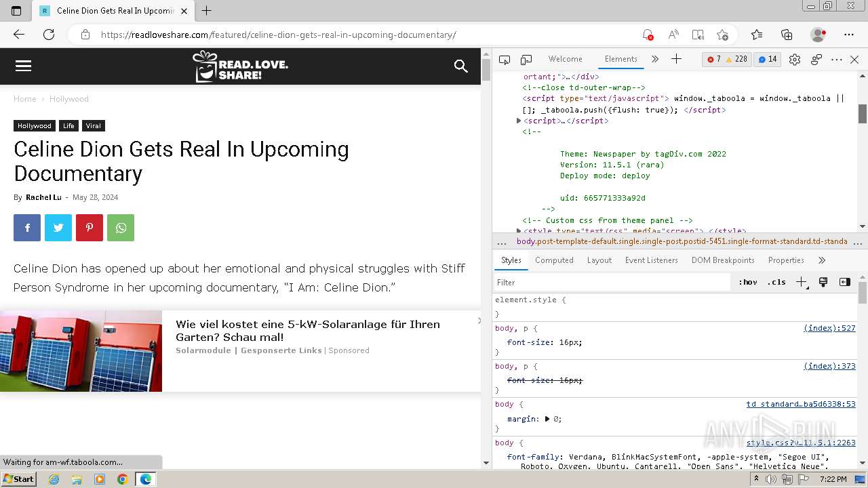The image size is (868, 488).
Task: Click the Life category tag
Action: (68, 126)
